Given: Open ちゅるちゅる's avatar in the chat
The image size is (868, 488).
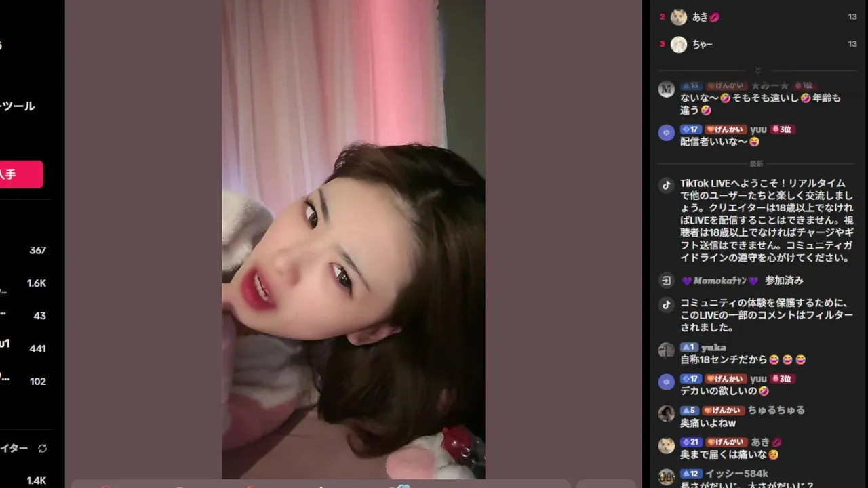Looking at the screenshot, I should (667, 413).
